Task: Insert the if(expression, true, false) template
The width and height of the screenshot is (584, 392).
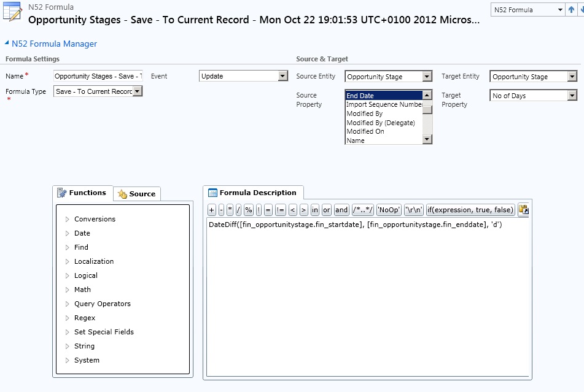Action: click(470, 210)
